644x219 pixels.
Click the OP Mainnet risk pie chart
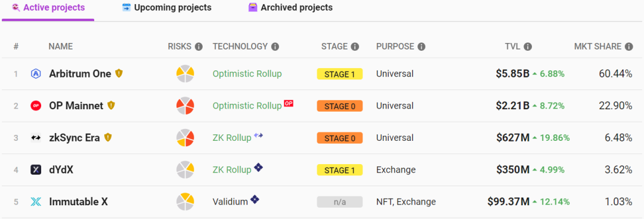tap(185, 106)
